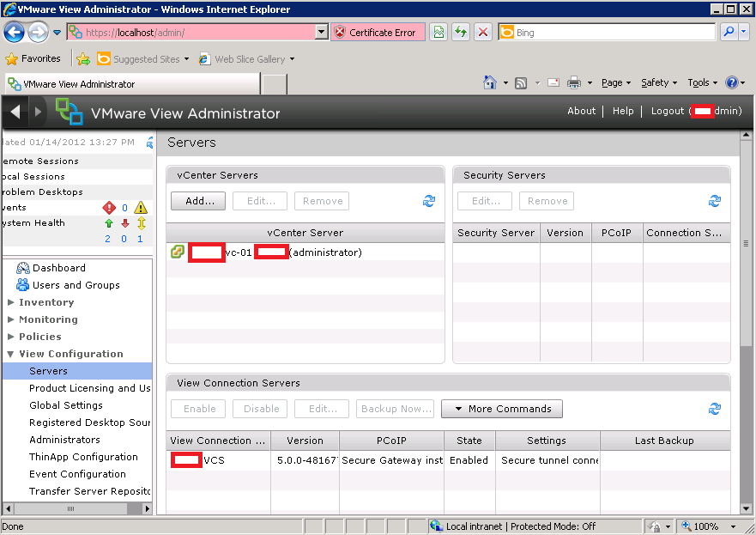Click the Logout link
Image resolution: width=756 pixels, height=535 pixels.
[x=668, y=111]
